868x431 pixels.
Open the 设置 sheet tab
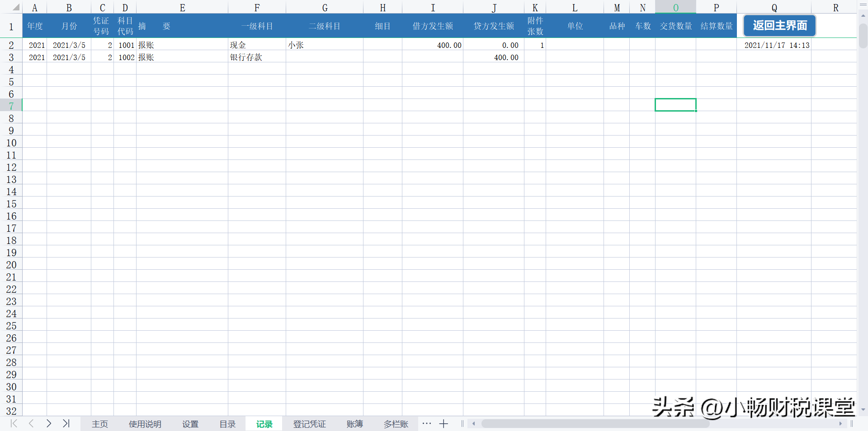(x=190, y=424)
